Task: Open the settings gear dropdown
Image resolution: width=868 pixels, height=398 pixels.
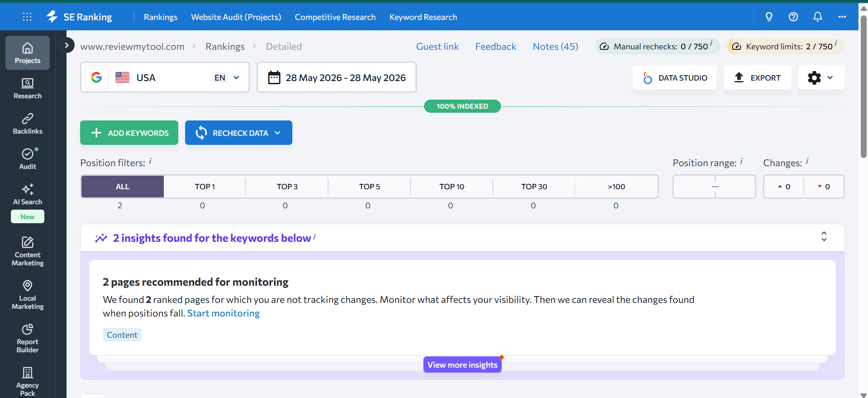Action: [x=821, y=77]
